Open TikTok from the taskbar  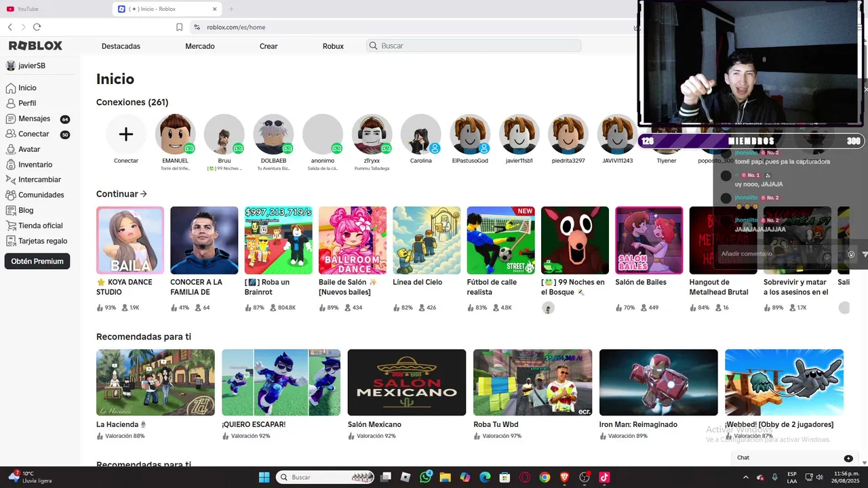pyautogui.click(x=604, y=477)
